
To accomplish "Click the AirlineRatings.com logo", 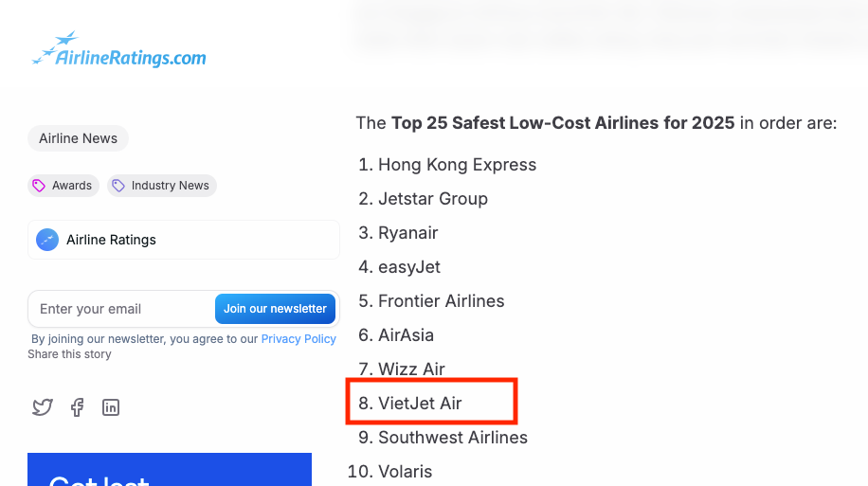I will click(x=119, y=49).
